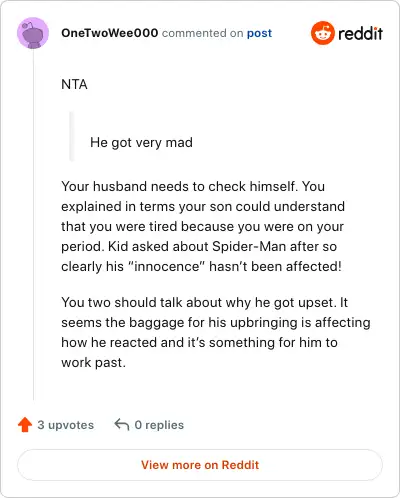
Task: Click the reply arrow icon
Action: pos(122,424)
